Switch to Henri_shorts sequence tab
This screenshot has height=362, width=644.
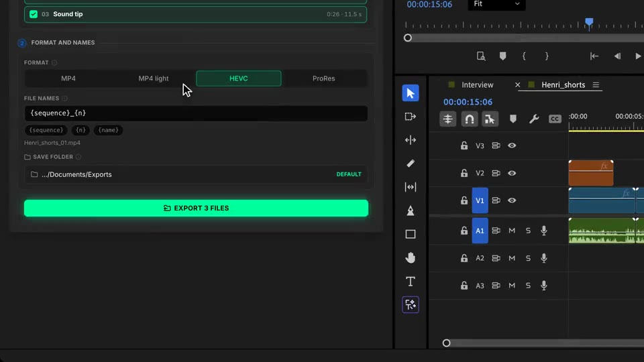pyautogui.click(x=563, y=85)
